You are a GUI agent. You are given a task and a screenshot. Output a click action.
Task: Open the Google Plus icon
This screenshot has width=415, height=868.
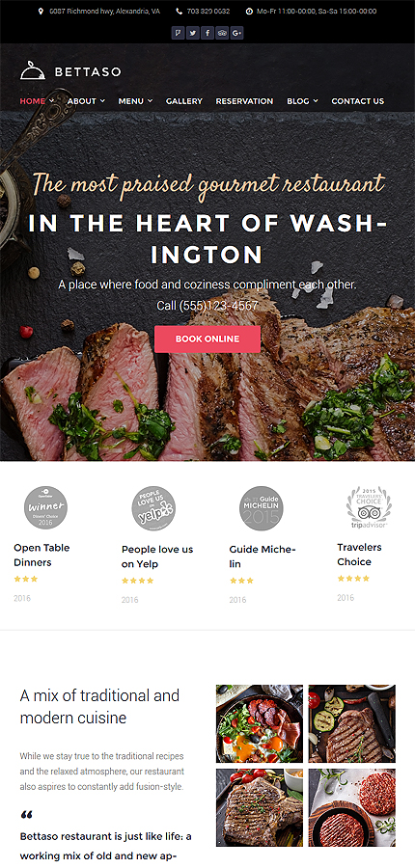click(237, 33)
